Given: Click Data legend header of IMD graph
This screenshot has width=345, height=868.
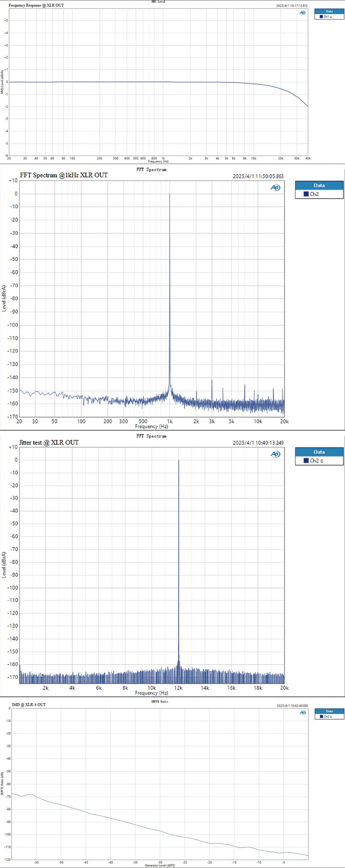Looking at the screenshot, I should [329, 711].
